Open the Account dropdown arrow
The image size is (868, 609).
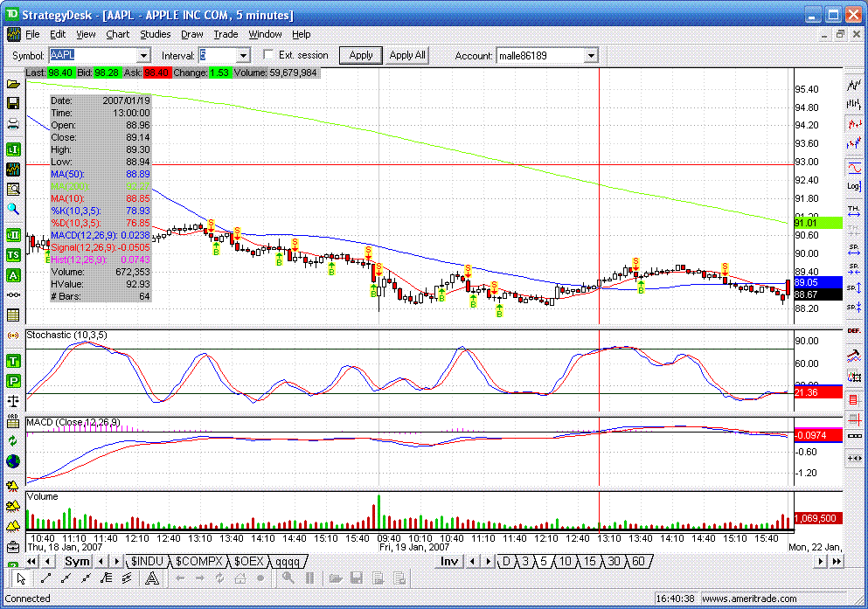tap(591, 55)
